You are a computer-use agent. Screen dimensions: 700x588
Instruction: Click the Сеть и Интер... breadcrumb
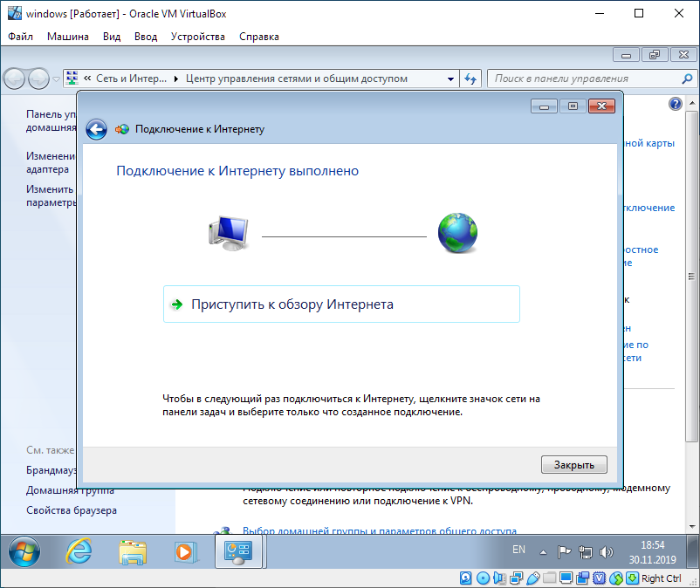[x=131, y=79]
